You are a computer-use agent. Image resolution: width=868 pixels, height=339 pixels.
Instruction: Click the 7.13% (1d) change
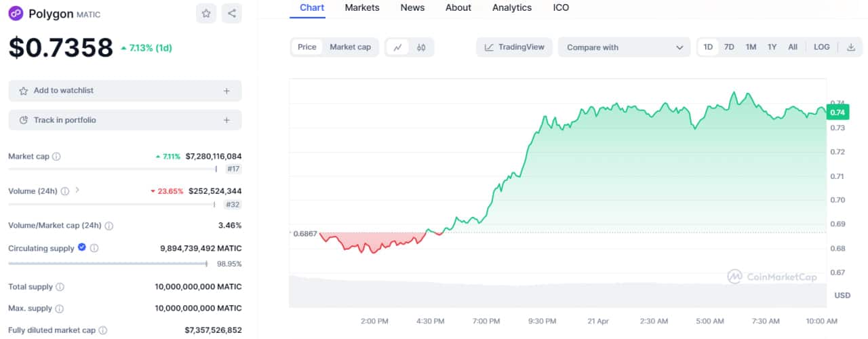point(146,48)
